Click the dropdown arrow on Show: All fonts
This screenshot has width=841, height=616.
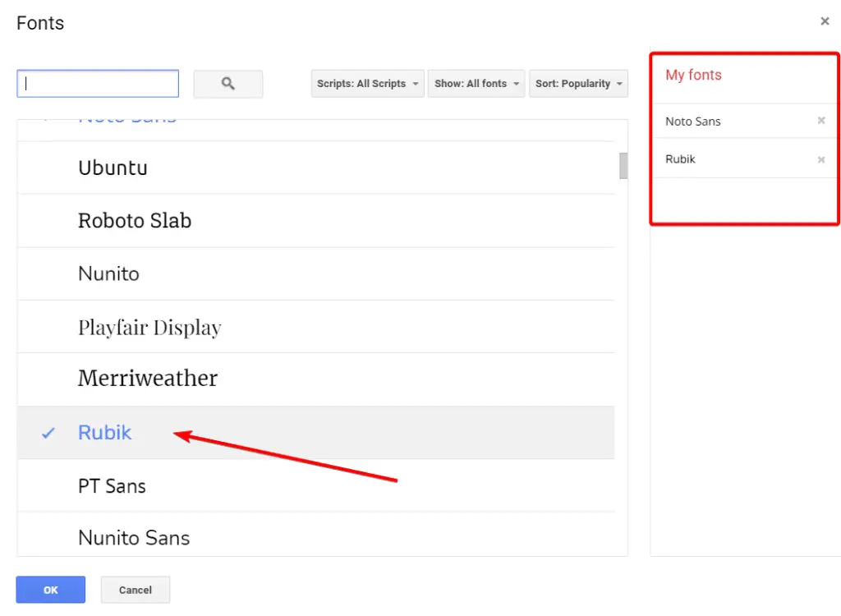coord(516,83)
